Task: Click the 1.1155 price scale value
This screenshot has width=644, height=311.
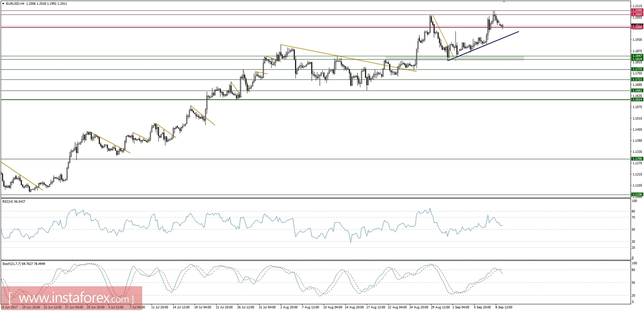Action: point(637,185)
